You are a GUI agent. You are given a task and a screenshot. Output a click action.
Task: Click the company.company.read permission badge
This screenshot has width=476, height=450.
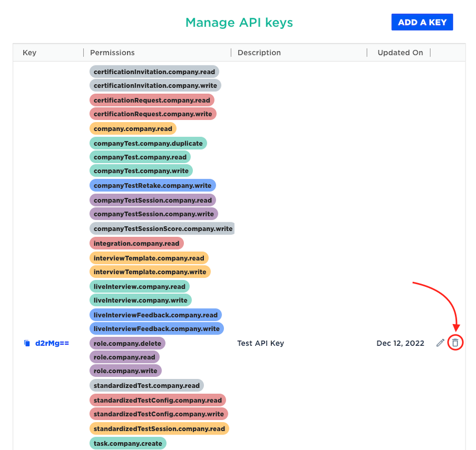click(133, 129)
